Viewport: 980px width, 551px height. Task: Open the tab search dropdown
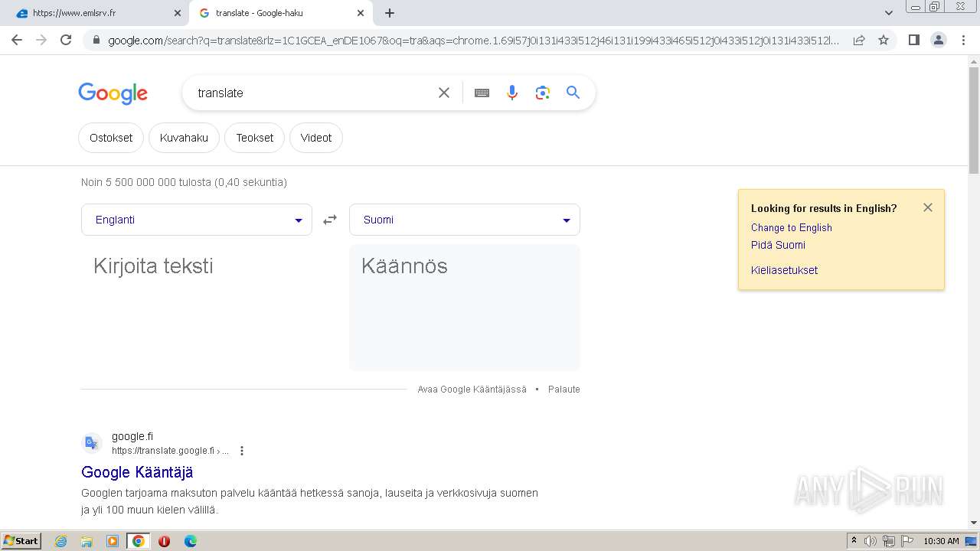[889, 13]
